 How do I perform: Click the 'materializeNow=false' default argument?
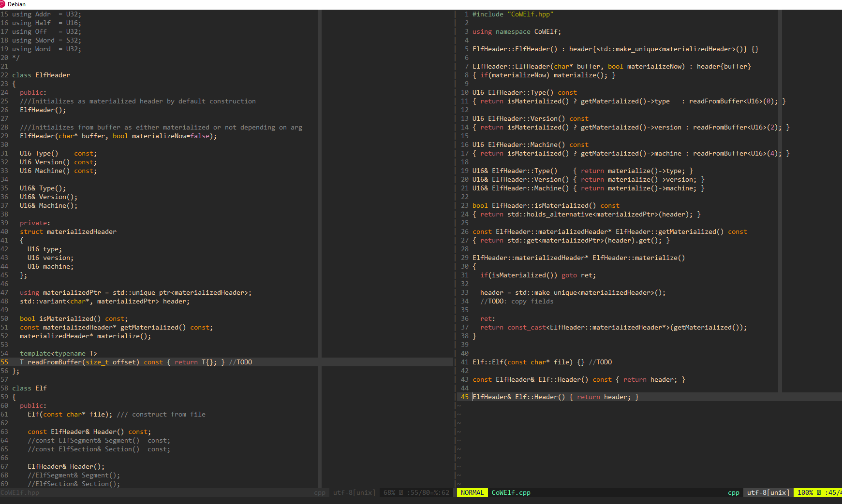171,136
